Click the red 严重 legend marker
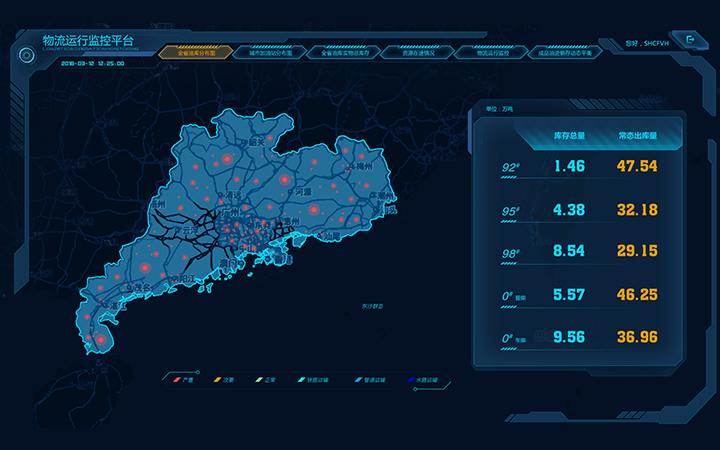 [x=176, y=380]
